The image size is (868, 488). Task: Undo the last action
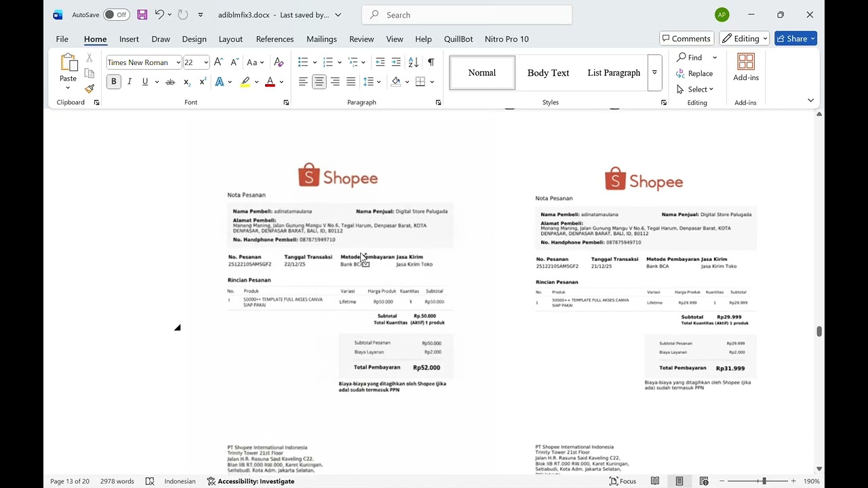click(159, 14)
